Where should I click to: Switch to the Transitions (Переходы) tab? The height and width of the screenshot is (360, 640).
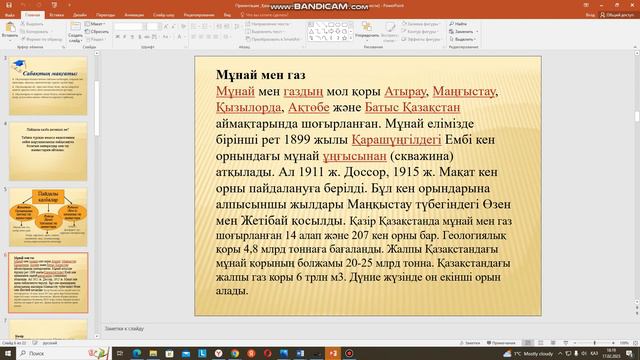pyautogui.click(x=105, y=15)
